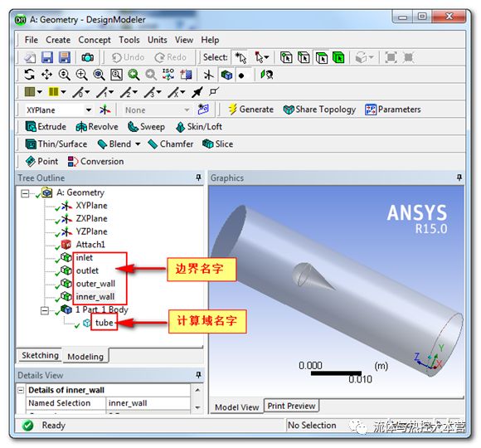This screenshot has width=481, height=448.
Task: Open the Print Preview tab
Action: click(291, 406)
